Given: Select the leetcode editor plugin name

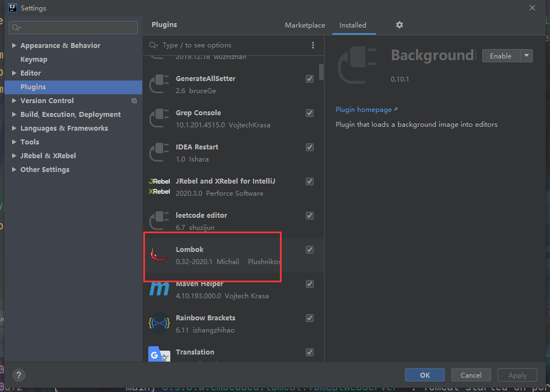Looking at the screenshot, I should pos(201,216).
